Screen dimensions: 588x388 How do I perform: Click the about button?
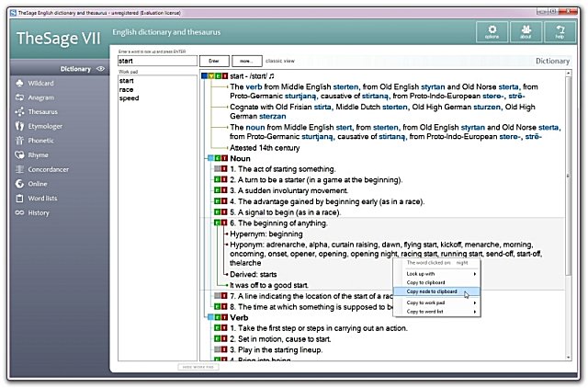coord(526,31)
